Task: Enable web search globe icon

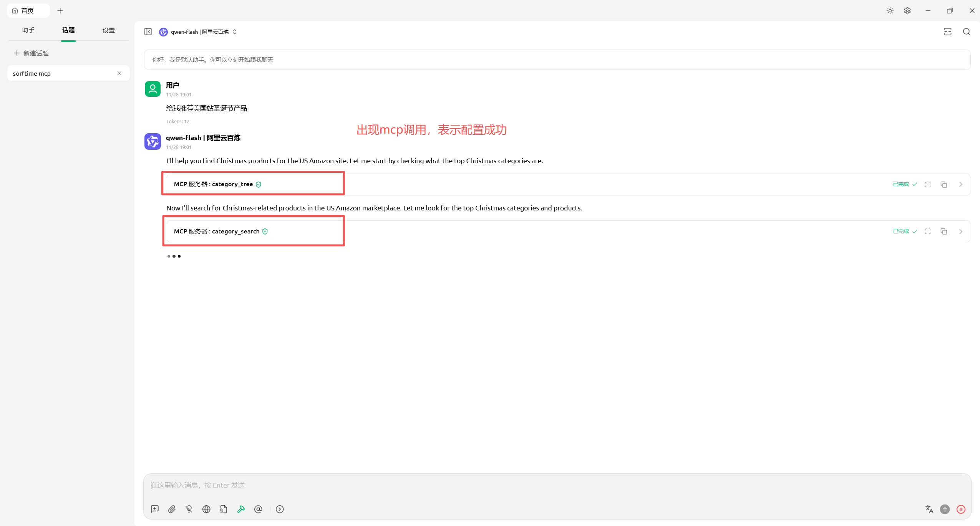Action: [206, 509]
